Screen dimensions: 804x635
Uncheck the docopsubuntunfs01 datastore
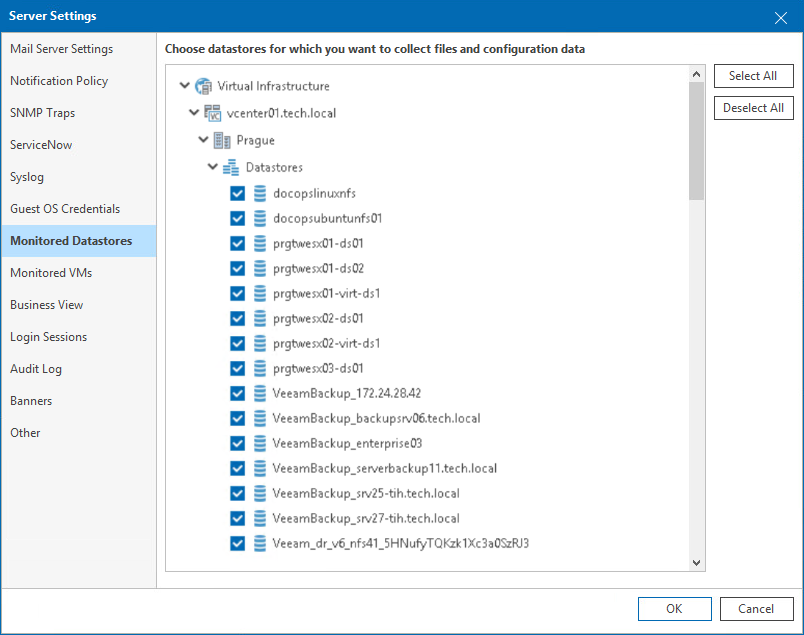[x=237, y=217]
